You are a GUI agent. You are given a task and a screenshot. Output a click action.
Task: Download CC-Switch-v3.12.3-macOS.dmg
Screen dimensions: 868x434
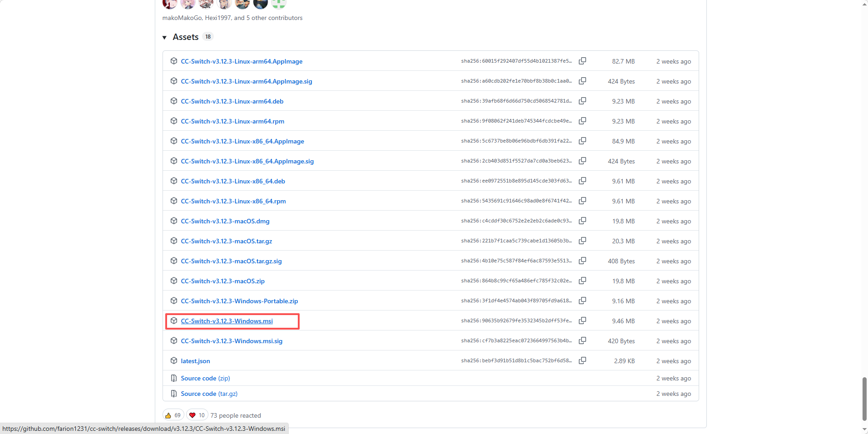225,221
